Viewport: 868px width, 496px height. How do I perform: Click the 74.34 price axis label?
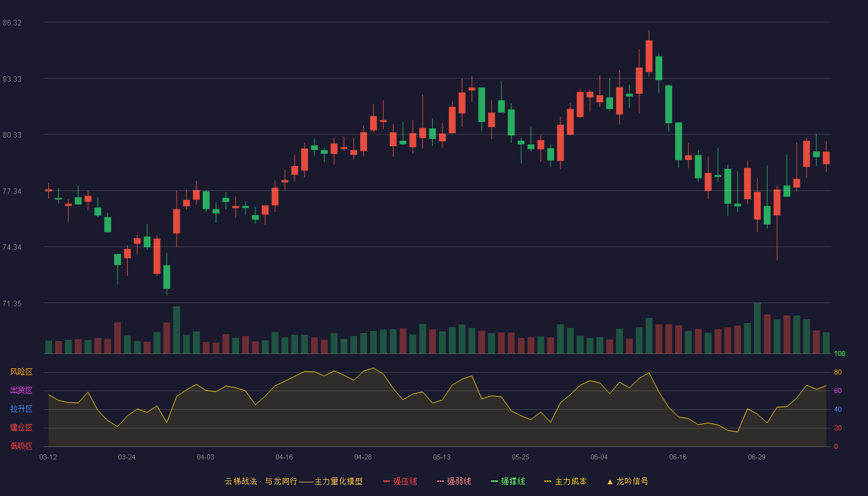(12, 247)
